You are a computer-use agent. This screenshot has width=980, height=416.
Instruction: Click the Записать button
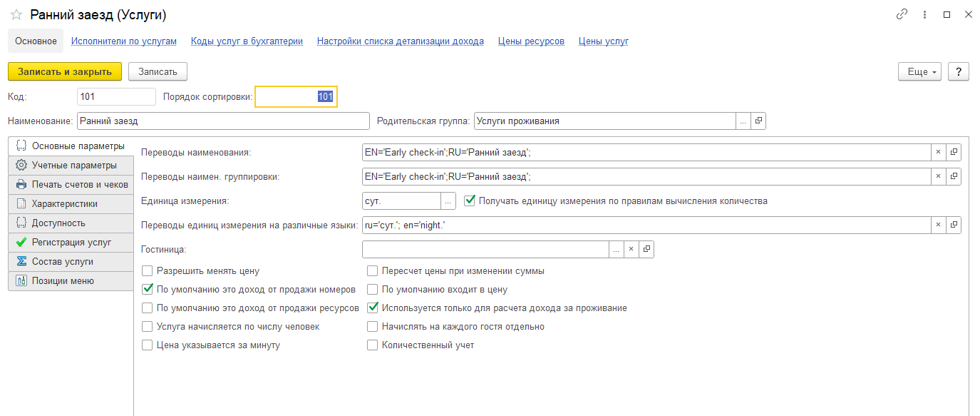pyautogui.click(x=158, y=71)
